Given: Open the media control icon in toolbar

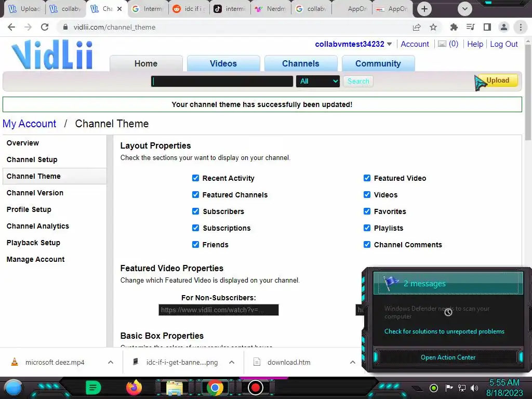Looking at the screenshot, I should [x=470, y=27].
